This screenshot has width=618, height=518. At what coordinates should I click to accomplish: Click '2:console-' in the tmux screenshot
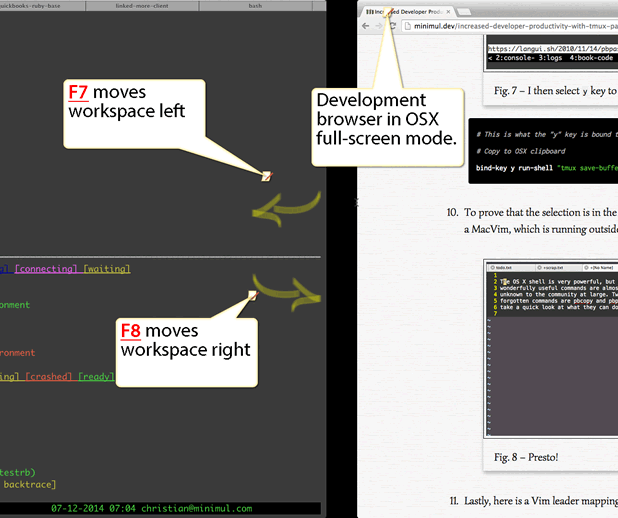click(514, 58)
